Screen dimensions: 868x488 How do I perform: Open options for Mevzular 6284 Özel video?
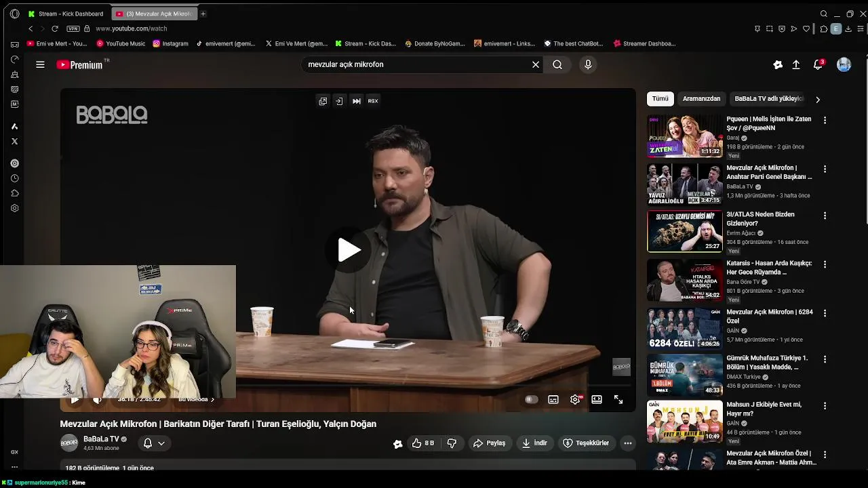825,313
